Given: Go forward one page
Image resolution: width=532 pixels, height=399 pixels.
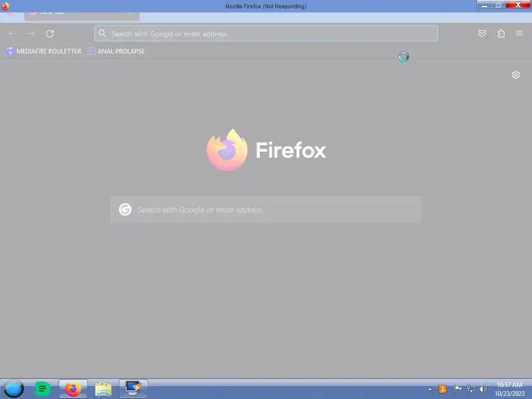Looking at the screenshot, I should 31,34.
